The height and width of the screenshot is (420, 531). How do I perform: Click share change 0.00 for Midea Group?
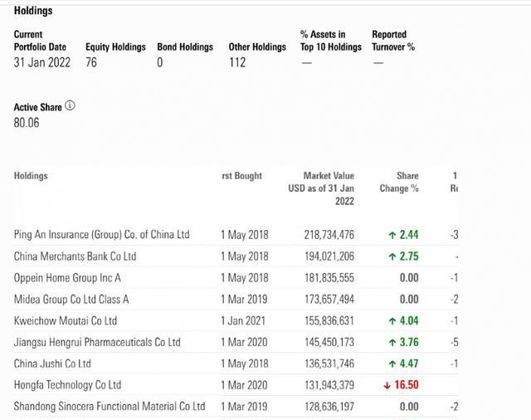tap(409, 299)
